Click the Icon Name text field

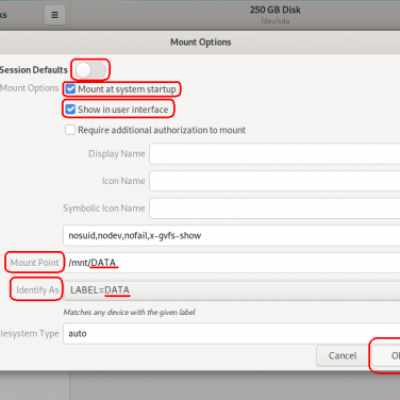(275, 181)
